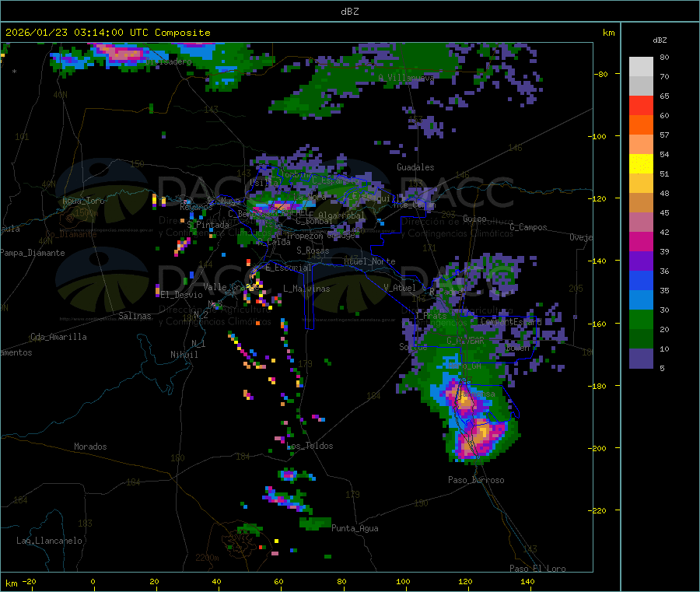The height and width of the screenshot is (592, 700).
Task: Click the '2200m' elevation label near the volcano
Action: [207, 558]
